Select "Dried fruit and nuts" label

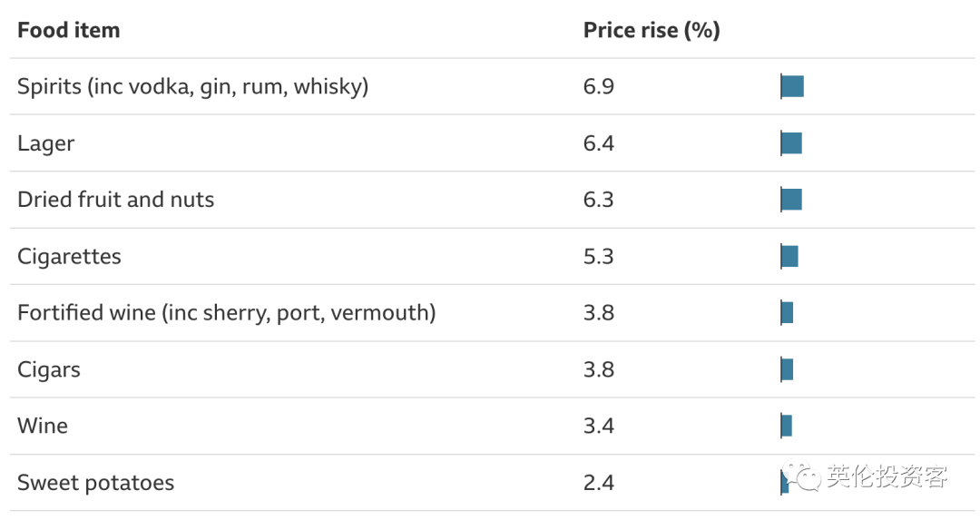(116, 200)
